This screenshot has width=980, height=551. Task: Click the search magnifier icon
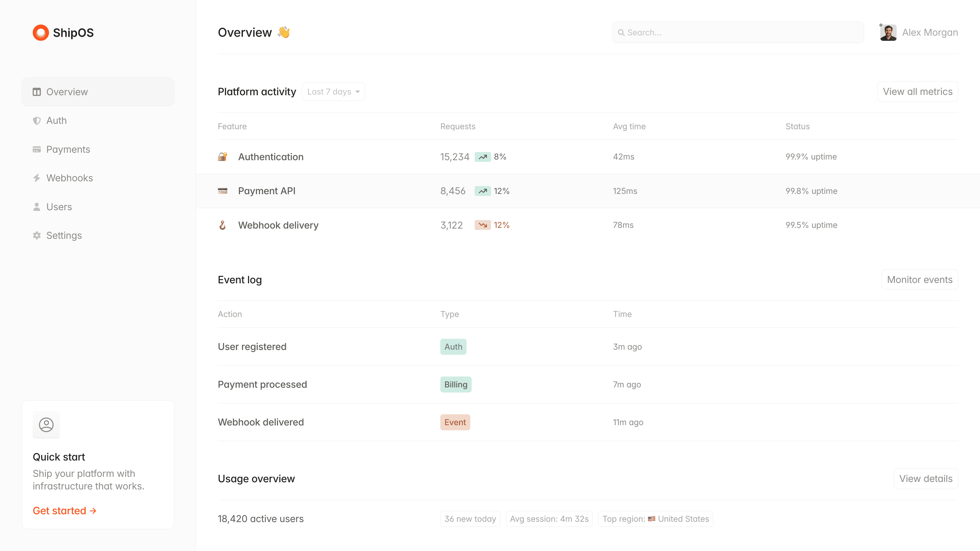[x=622, y=33]
